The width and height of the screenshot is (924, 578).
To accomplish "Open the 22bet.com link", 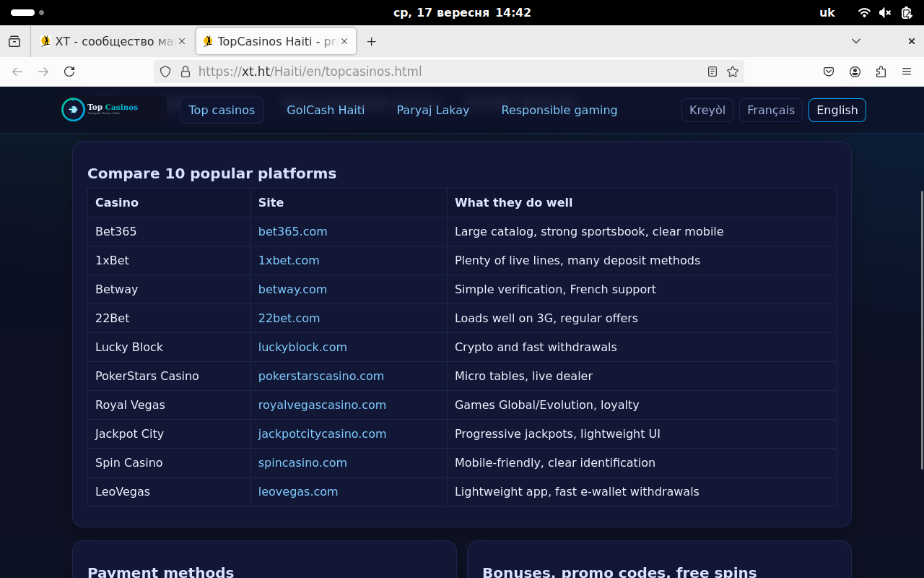I will click(x=289, y=318).
